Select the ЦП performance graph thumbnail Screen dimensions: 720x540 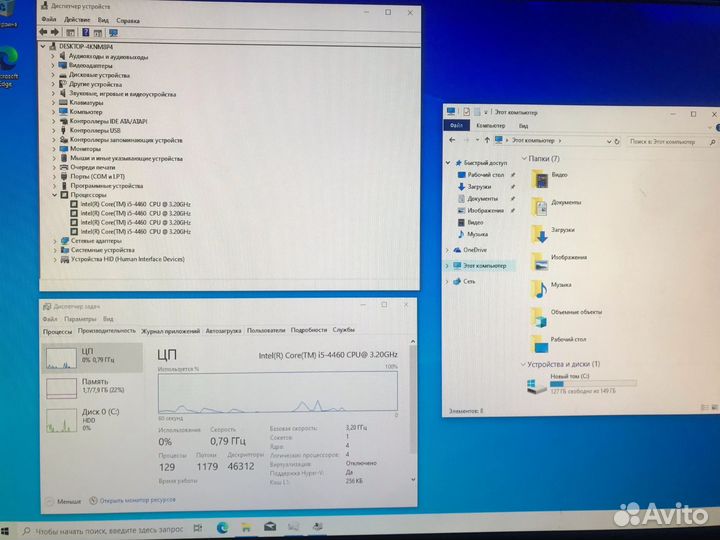tap(62, 358)
